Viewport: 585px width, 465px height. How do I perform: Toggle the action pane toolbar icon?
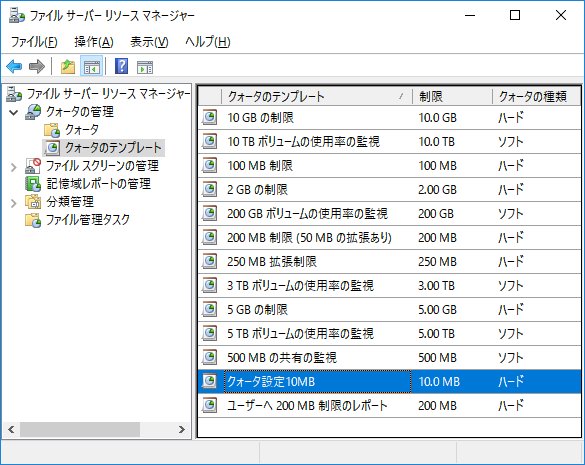[145, 67]
